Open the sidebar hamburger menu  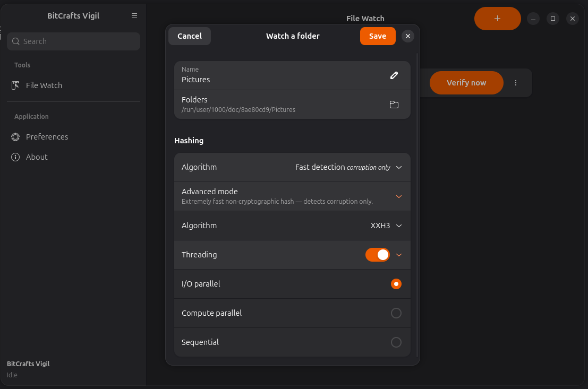point(134,16)
